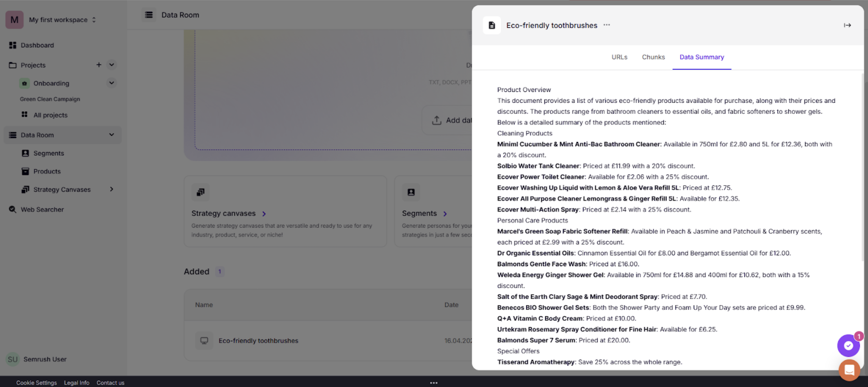
Task: Click the plus icon to add a project
Action: coord(99,65)
